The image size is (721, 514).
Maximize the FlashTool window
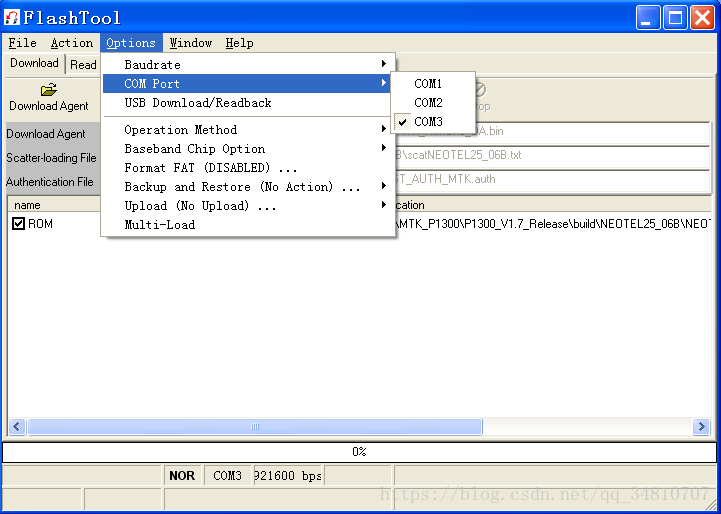[x=675, y=18]
